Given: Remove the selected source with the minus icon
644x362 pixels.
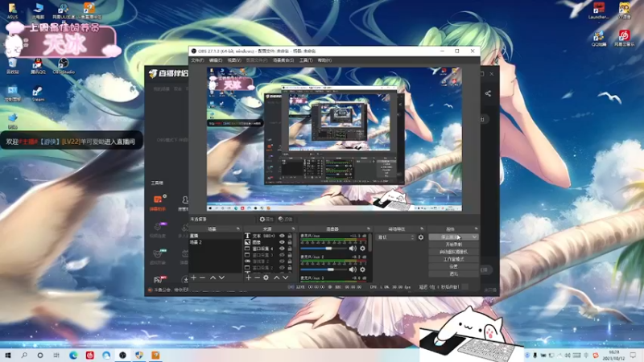Looking at the screenshot, I should click(257, 278).
